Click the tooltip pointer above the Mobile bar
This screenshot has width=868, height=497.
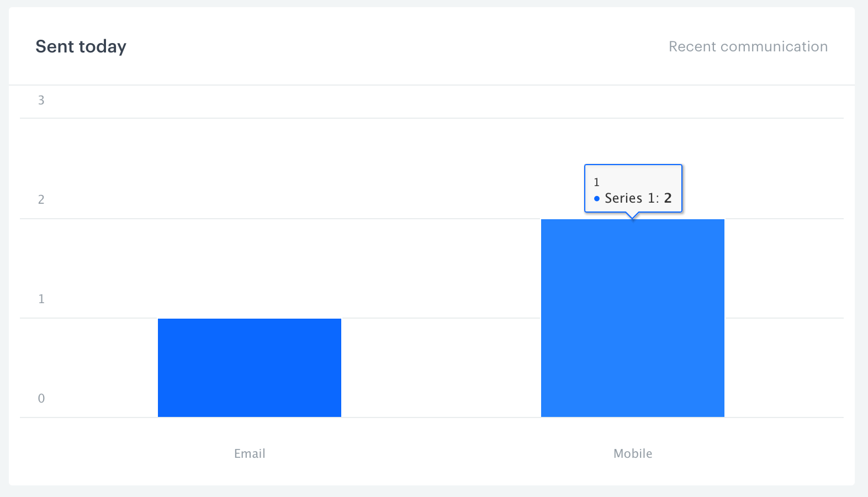point(633,215)
